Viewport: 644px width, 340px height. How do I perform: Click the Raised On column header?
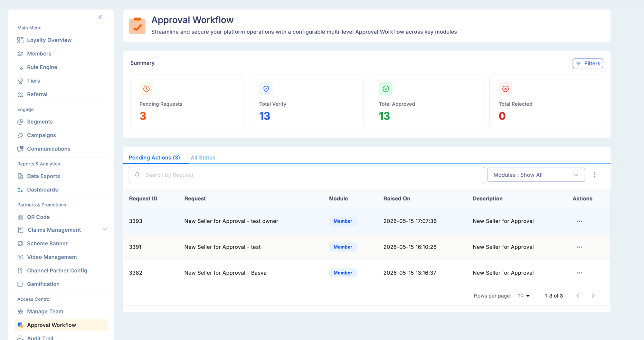pos(397,199)
